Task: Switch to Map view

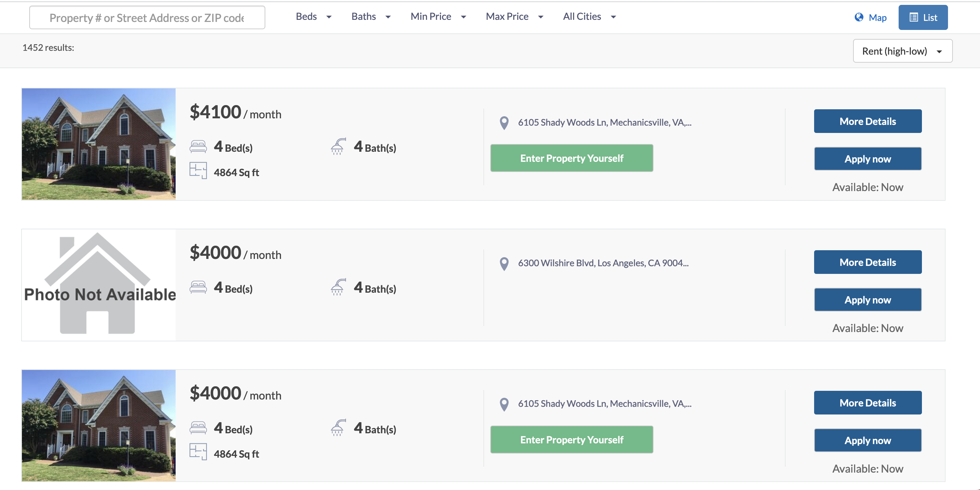Action: [x=871, y=17]
